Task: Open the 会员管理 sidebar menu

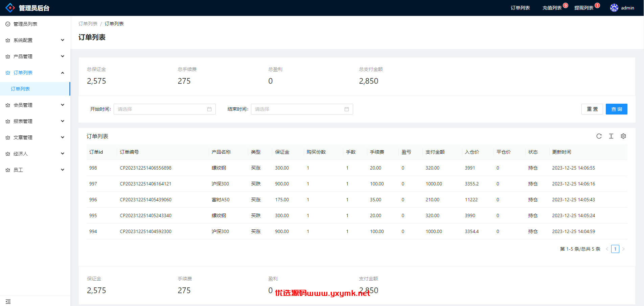Action: (35, 105)
